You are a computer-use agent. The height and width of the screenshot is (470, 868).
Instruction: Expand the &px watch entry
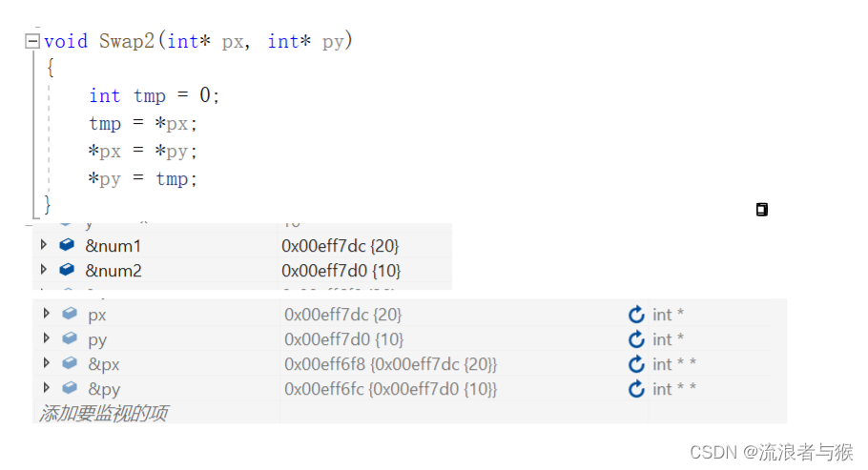point(47,363)
